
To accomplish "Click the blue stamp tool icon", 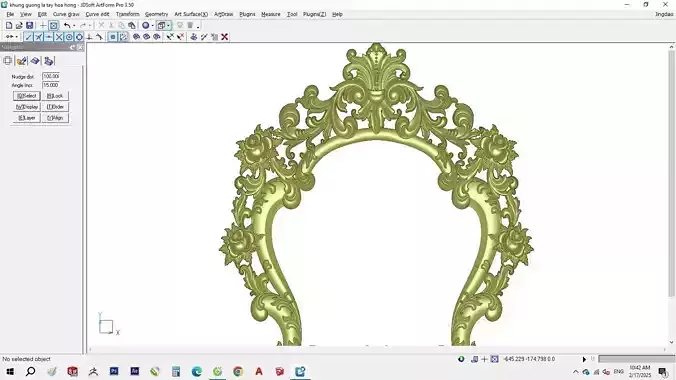I will (x=194, y=37).
